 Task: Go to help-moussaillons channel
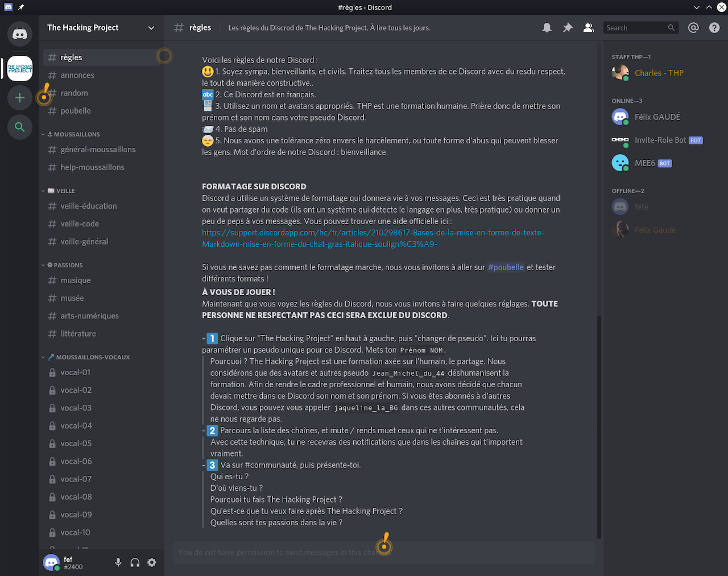click(x=101, y=167)
